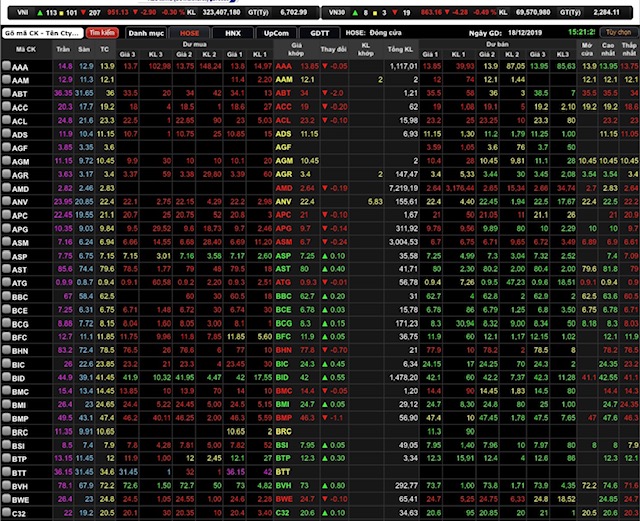Select the VNI index label in ticker
The width and height of the screenshot is (640, 521).
23,12
